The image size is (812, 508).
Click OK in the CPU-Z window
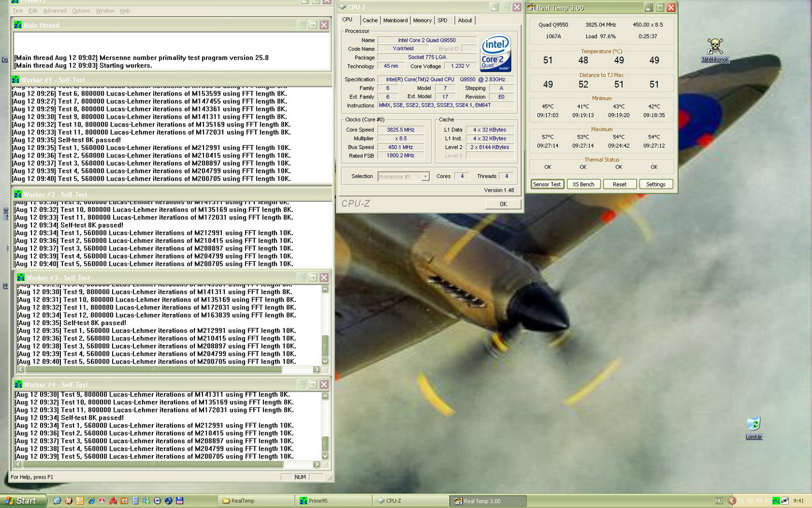[503, 204]
